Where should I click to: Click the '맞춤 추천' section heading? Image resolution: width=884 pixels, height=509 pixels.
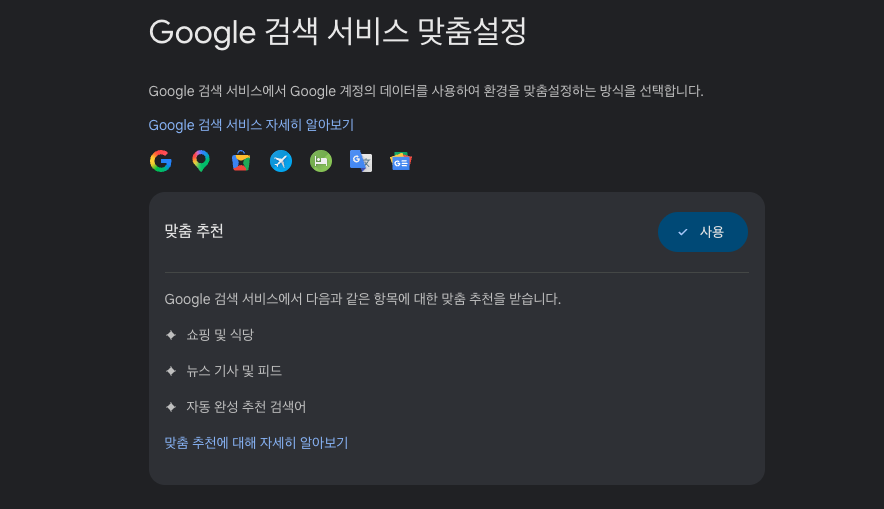pyautogui.click(x=194, y=231)
